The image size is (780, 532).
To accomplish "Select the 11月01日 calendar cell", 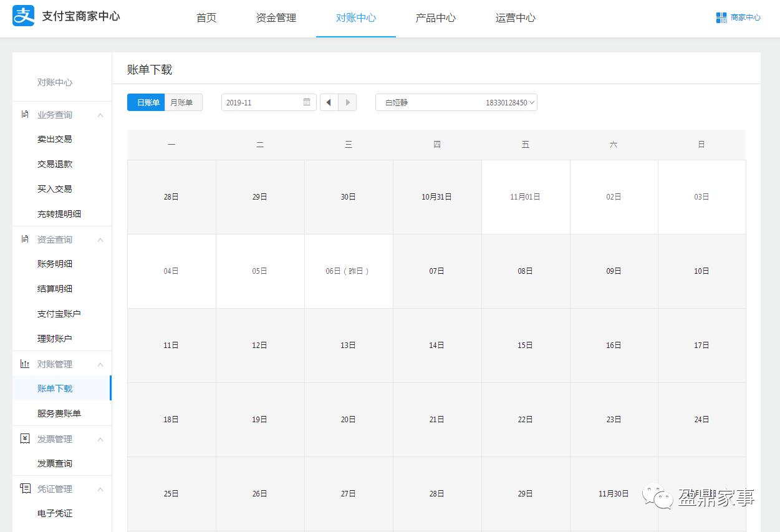I will 525,197.
